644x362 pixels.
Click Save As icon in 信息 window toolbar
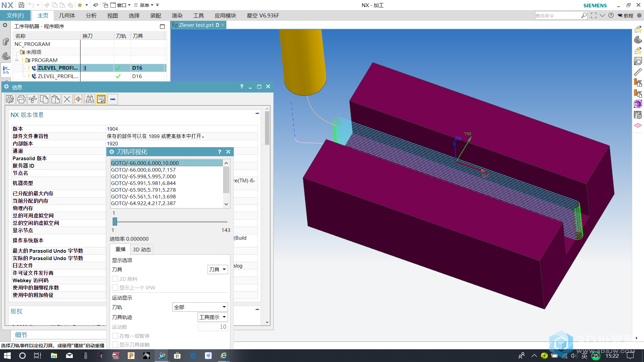10,99
